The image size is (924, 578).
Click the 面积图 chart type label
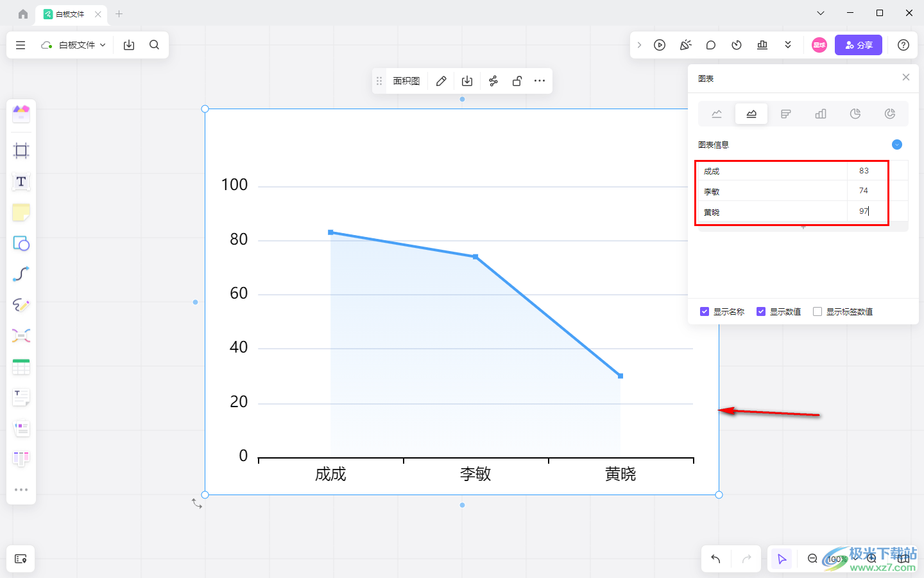(x=406, y=81)
